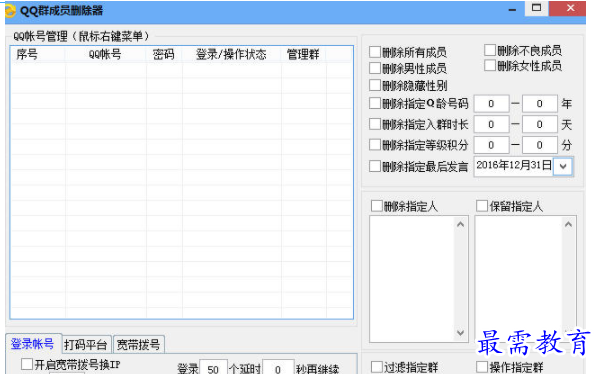Maximize the QQ群成员删除器 window
Viewport: 599px width, 374px height.
click(x=537, y=8)
